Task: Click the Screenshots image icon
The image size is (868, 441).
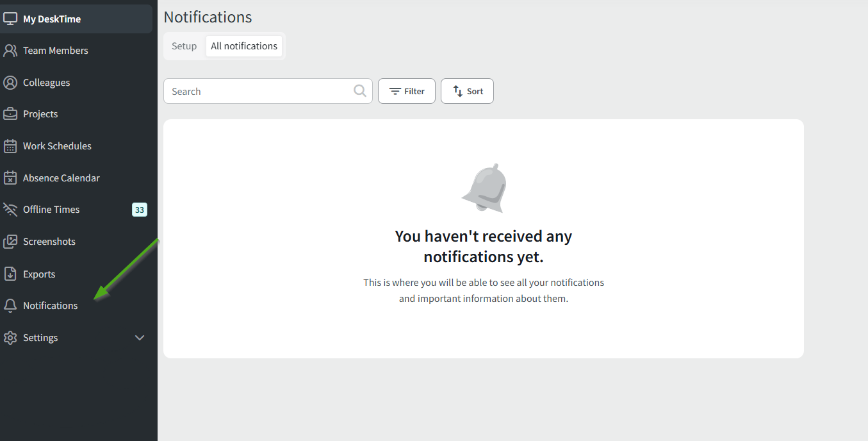Action: coord(10,242)
